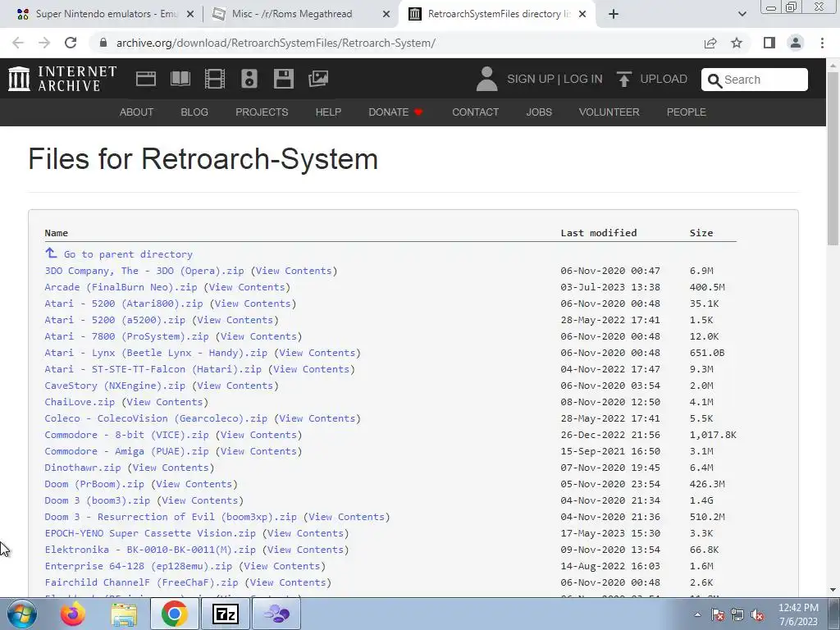Switch to Misc - /r/Roms Megathread tab

[x=292, y=15]
